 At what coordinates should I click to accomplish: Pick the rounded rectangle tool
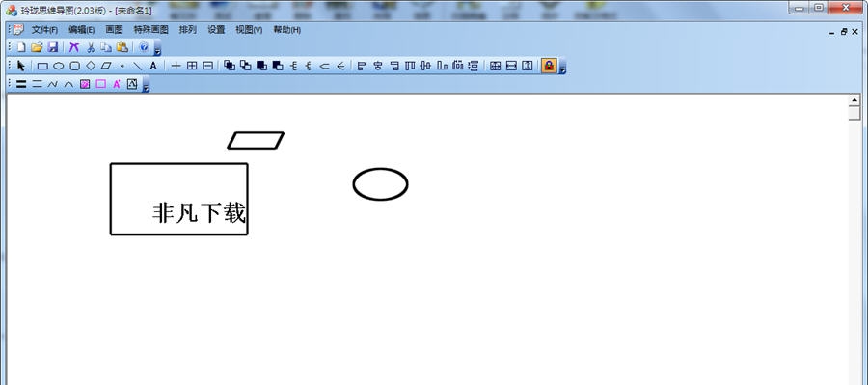coord(74,66)
